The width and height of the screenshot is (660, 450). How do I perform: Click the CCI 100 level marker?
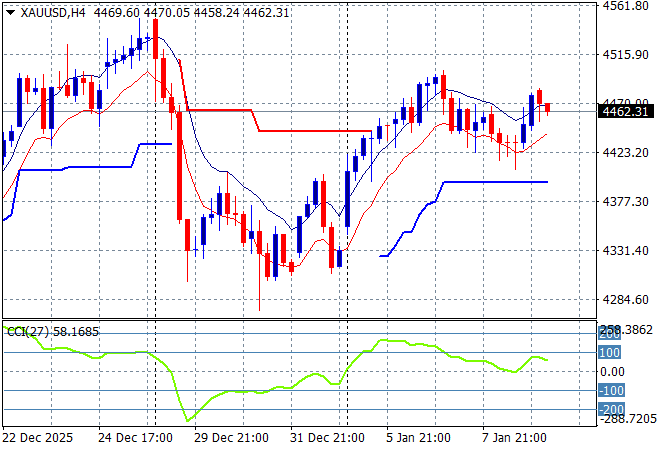pos(611,352)
